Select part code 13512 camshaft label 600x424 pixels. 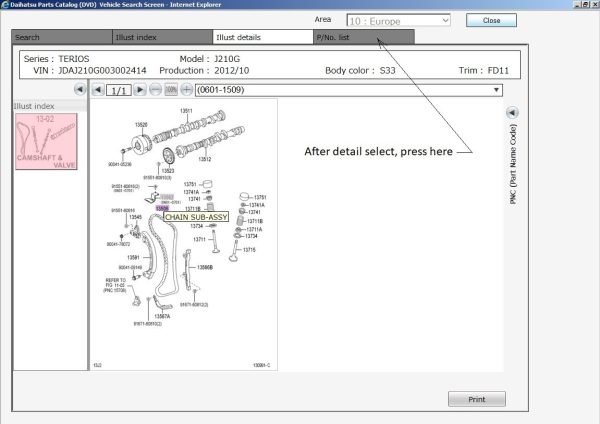point(205,159)
